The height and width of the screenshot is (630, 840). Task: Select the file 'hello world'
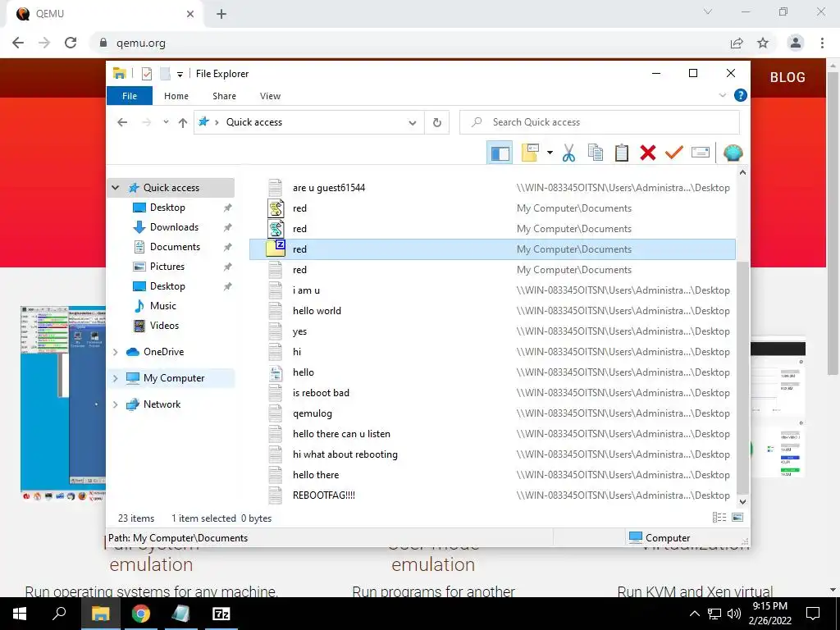(x=492, y=311)
